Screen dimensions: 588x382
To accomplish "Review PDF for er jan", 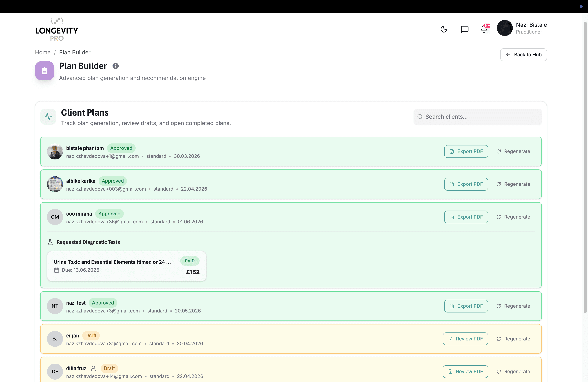I will click(465, 339).
